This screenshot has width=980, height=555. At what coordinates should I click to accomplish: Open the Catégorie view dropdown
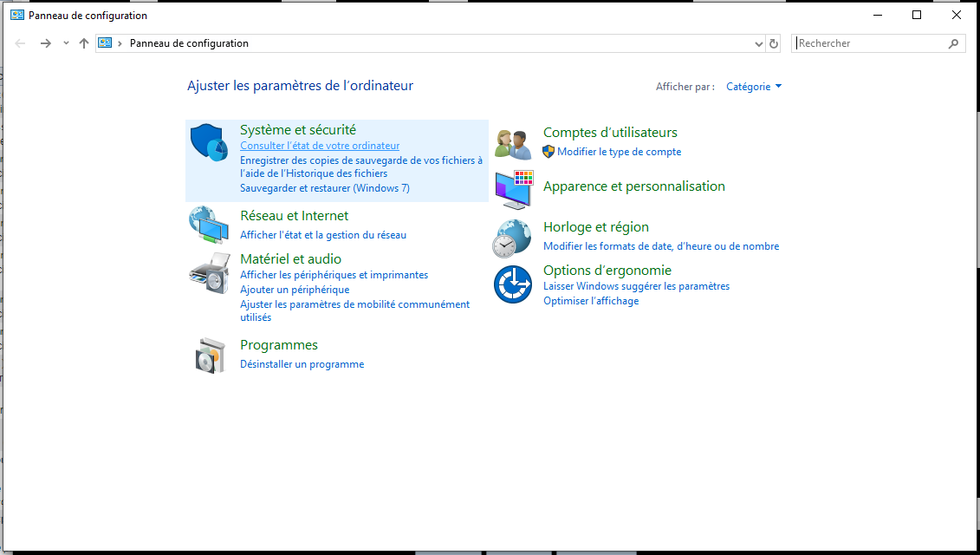753,87
